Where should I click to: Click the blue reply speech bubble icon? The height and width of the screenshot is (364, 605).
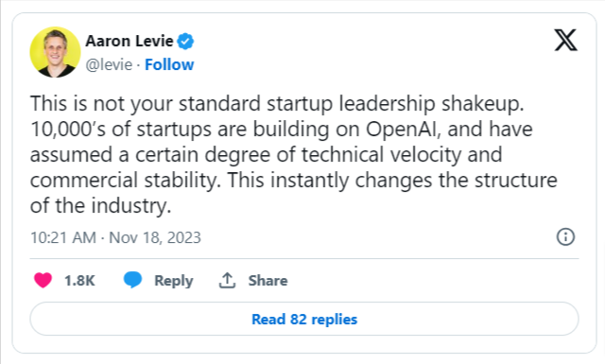pyautogui.click(x=132, y=280)
